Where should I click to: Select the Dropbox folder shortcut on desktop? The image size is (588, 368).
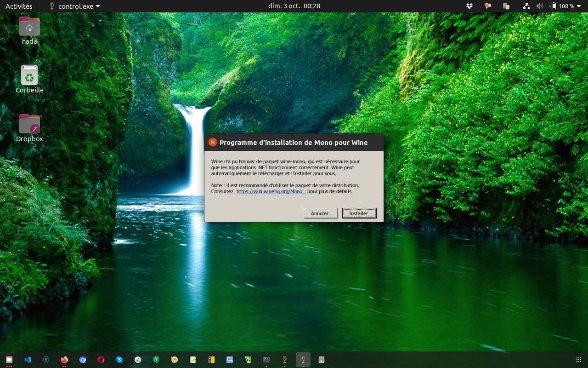click(29, 128)
